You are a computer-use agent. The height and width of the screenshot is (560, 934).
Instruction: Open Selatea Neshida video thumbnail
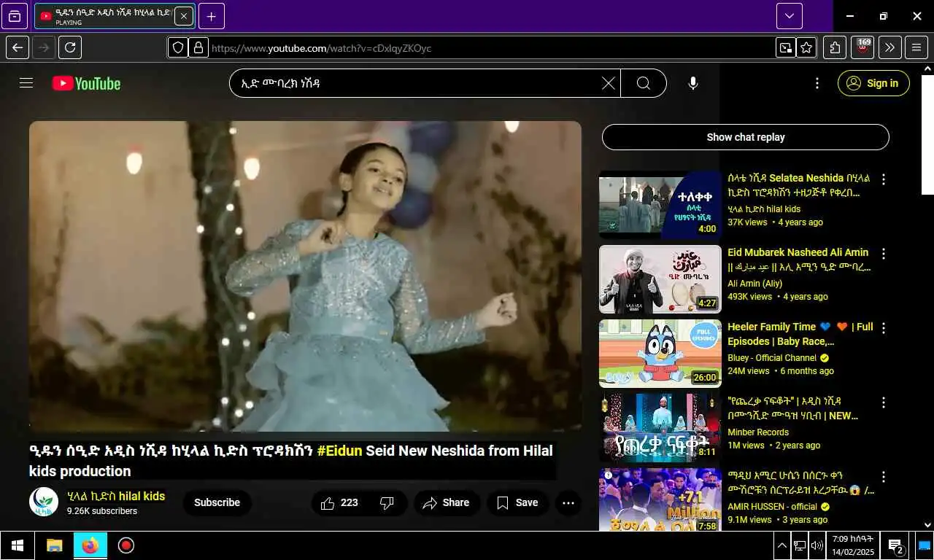(x=660, y=205)
